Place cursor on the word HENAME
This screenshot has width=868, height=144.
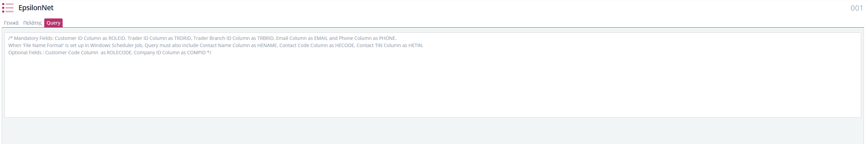(x=267, y=45)
